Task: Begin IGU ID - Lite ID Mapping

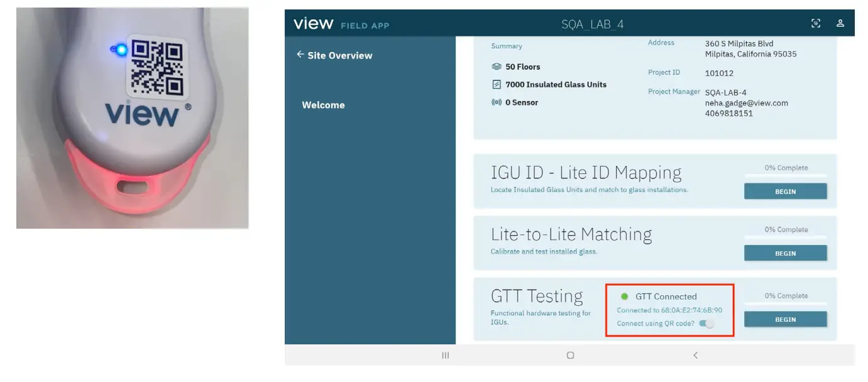Action: pyautogui.click(x=785, y=192)
